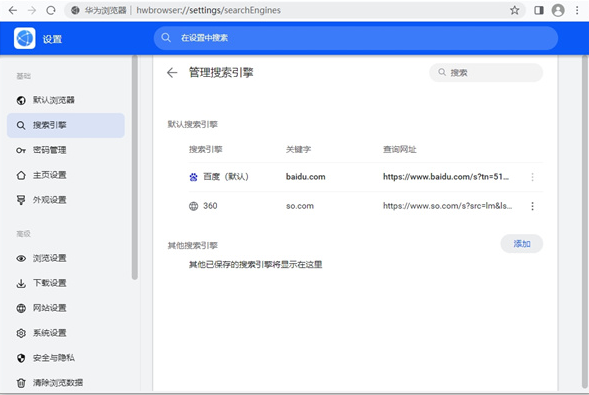Open 网站设置 settings section
Viewport: 589px width, 395px height.
[x=66, y=308]
